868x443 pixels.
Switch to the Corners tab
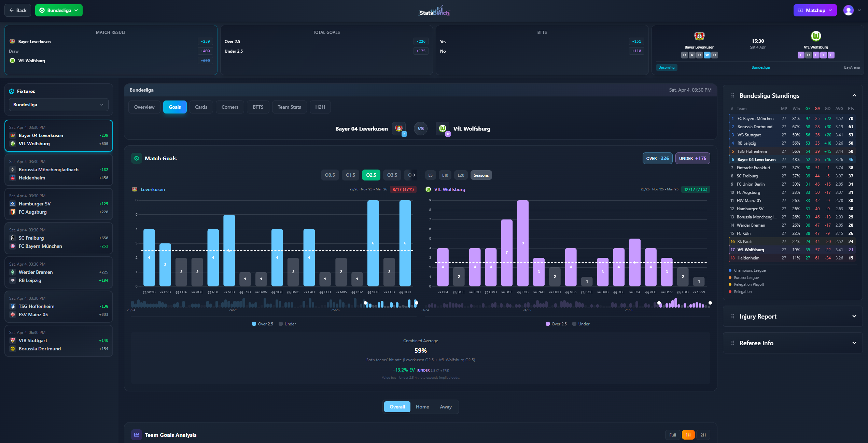click(230, 107)
